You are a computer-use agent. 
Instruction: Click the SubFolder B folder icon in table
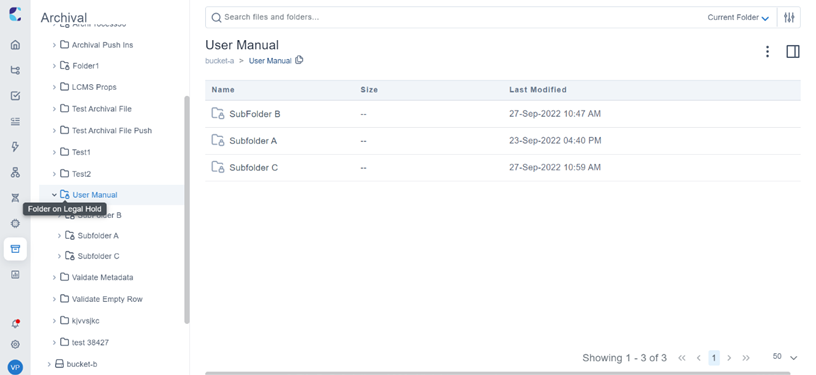(x=218, y=113)
